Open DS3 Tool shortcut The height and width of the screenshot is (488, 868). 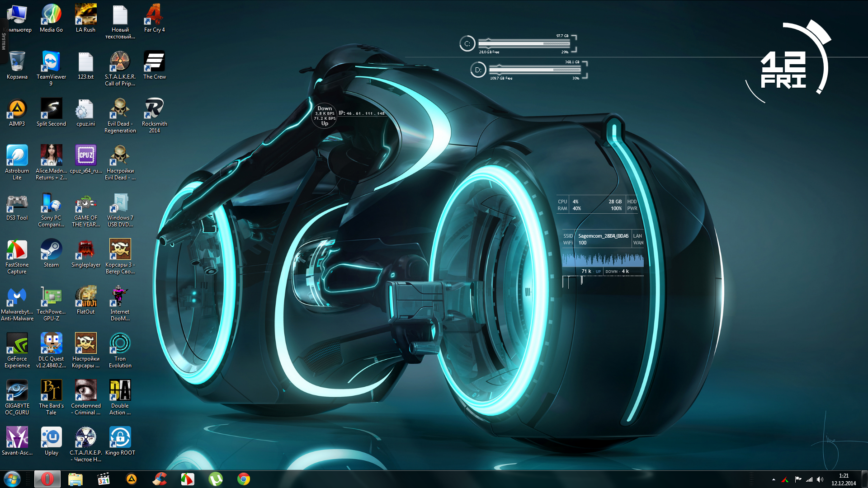point(17,207)
